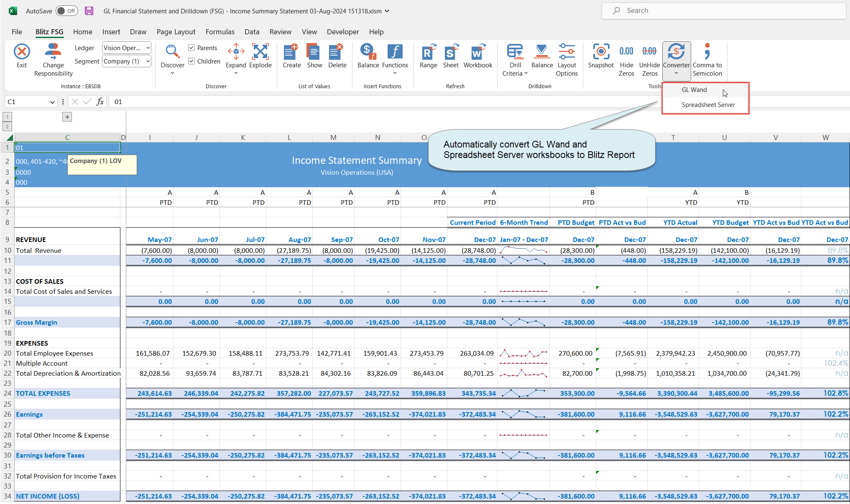850x504 pixels.
Task: Click the May-07 column heading
Action: point(159,240)
